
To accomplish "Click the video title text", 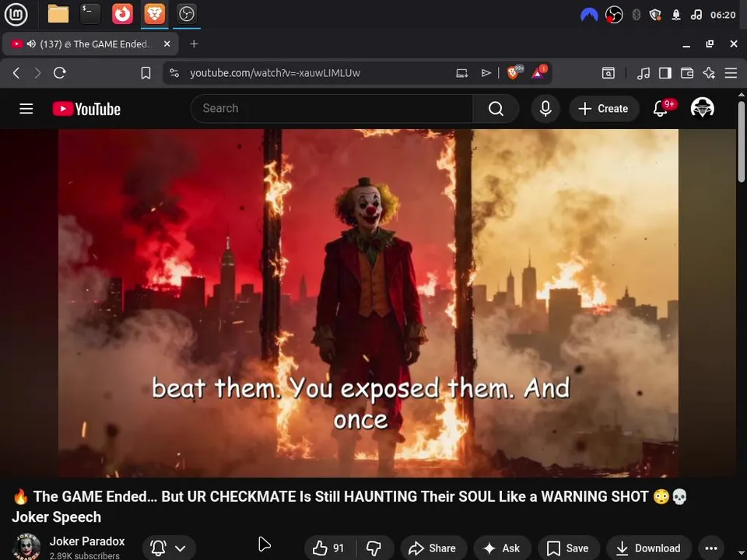I will (x=349, y=506).
